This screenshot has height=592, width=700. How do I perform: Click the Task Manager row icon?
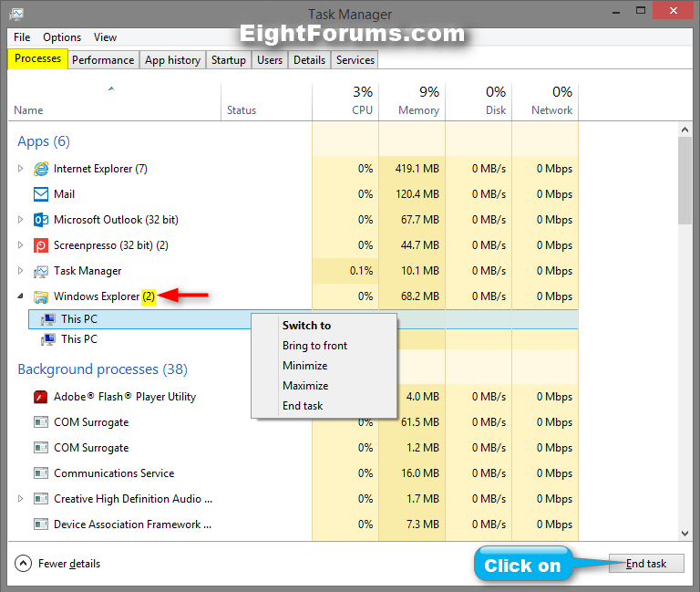click(41, 271)
